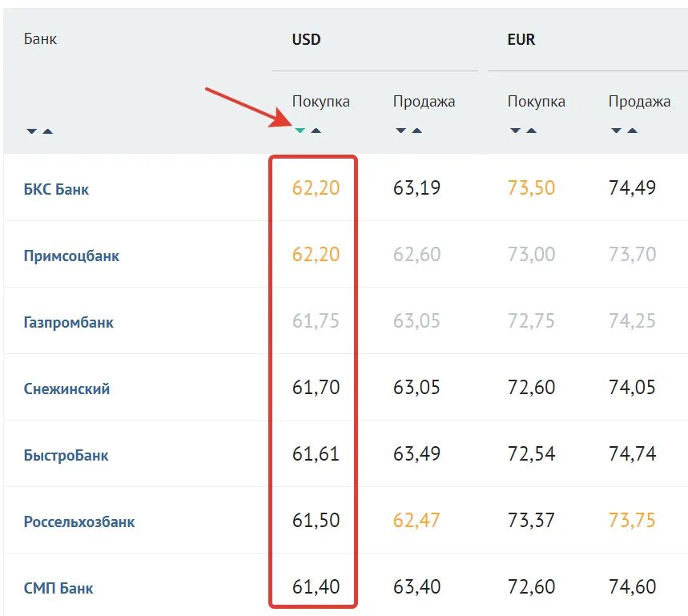This screenshot has width=688, height=616.
Task: Open the Газпромбанк link
Action: click(x=68, y=323)
